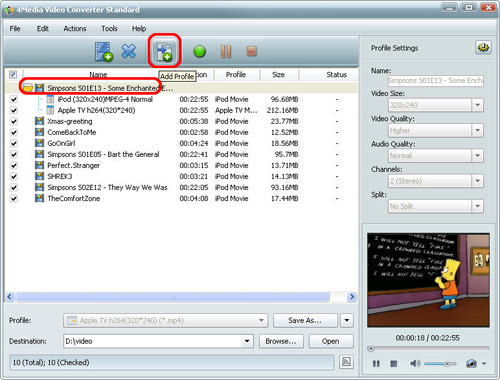Image resolution: width=500 pixels, height=380 pixels.
Task: Click the Open destination button
Action: tap(331, 341)
